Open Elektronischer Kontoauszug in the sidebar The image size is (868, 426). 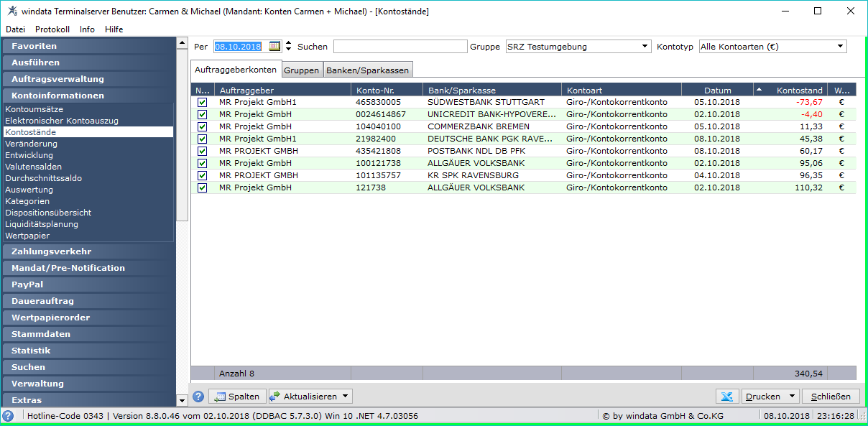coord(62,121)
